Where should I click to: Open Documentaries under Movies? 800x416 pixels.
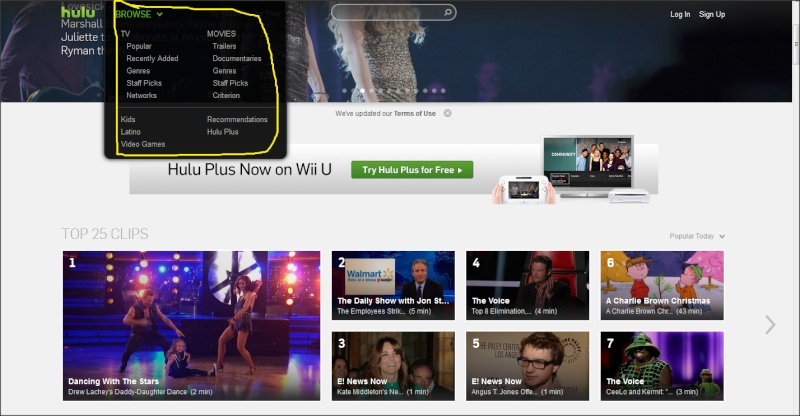click(237, 58)
